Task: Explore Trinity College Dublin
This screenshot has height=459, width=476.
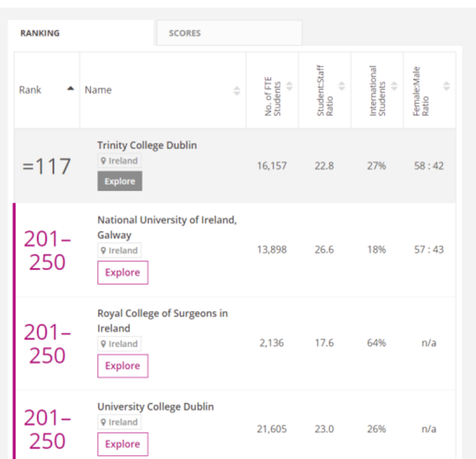Action: (119, 181)
